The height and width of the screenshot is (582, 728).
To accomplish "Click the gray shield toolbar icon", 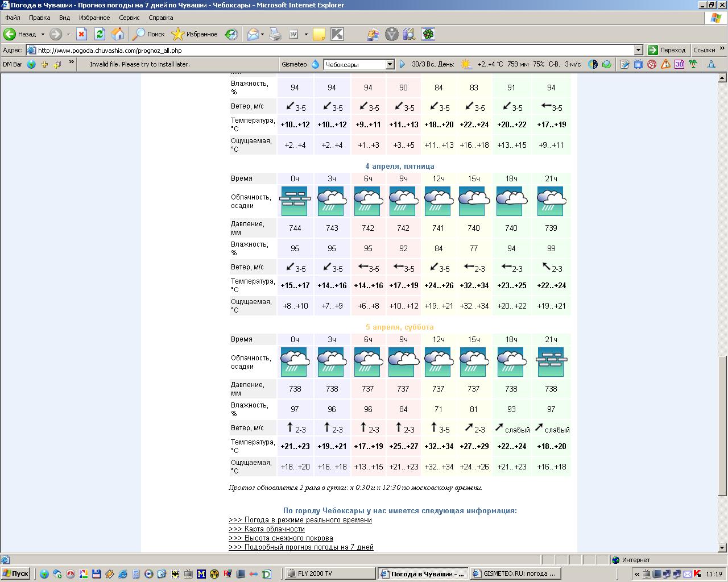I will (391, 34).
